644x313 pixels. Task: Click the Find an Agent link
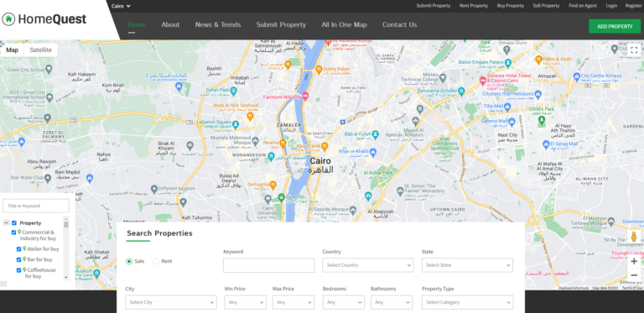pos(583,6)
